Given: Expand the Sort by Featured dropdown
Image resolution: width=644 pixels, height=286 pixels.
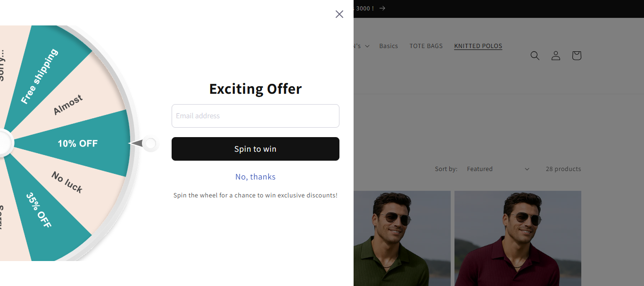Looking at the screenshot, I should coord(498,169).
